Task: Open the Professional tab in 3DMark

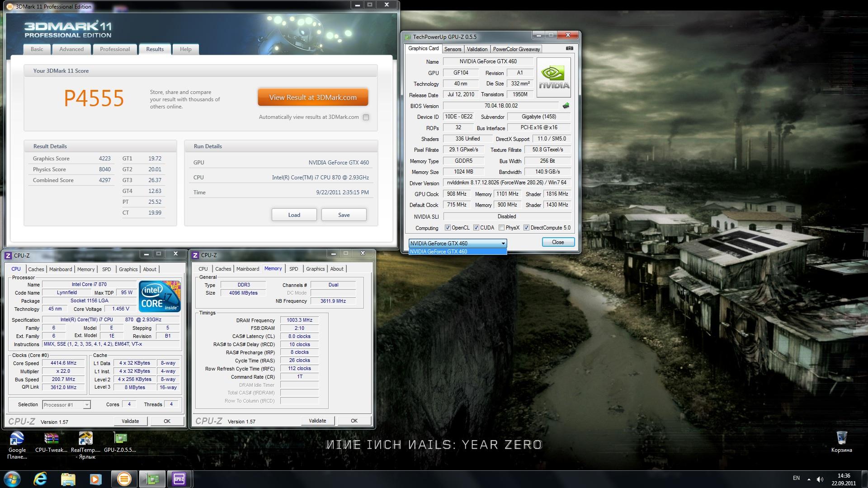Action: 115,49
